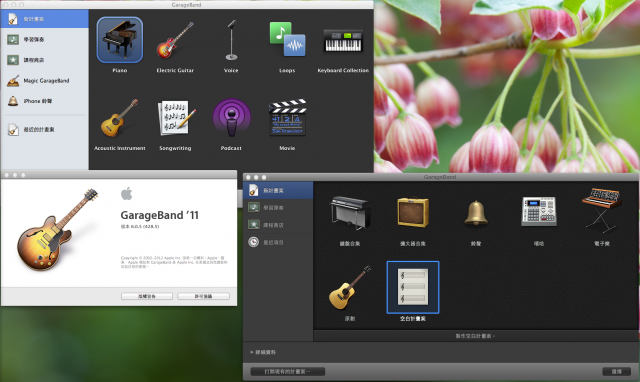
Task: Open 課程商店 Lesson Store in upper window sidebar
Action: pos(44,60)
